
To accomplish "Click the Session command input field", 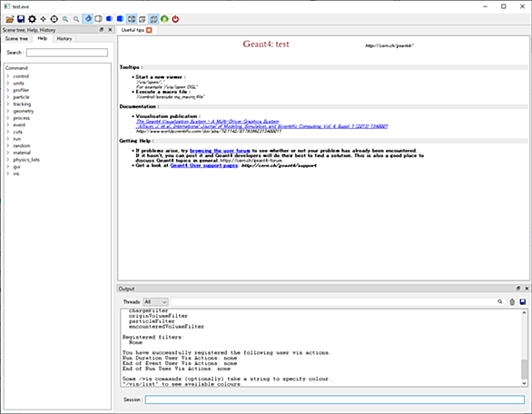I will pyautogui.click(x=335, y=399).
